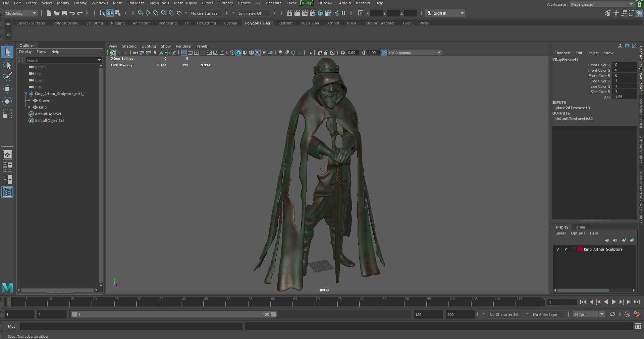
Task: Open the 24 fps frame rate dropdown
Action: tap(589, 314)
